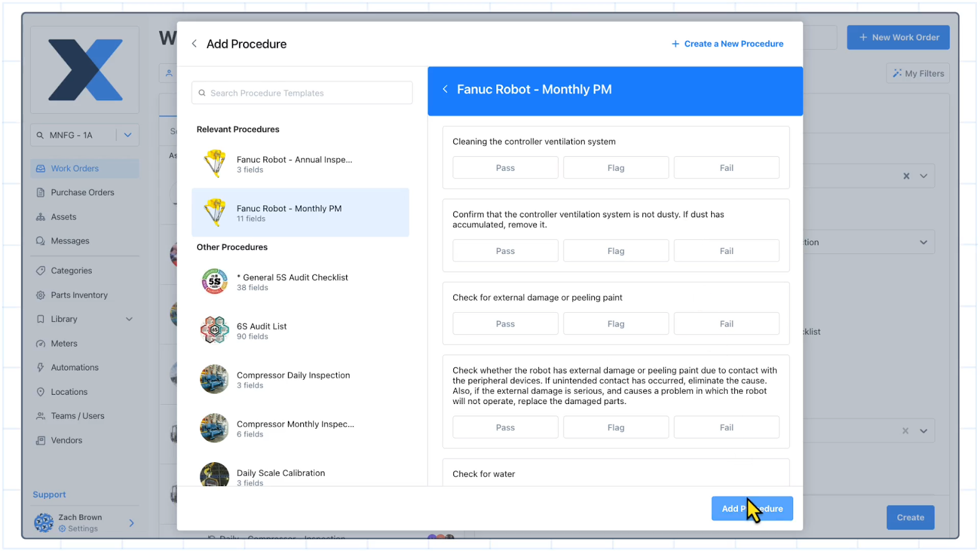Screen dimensions: 980x551
Task: Click the Teams / Users people icon
Action: (40, 416)
